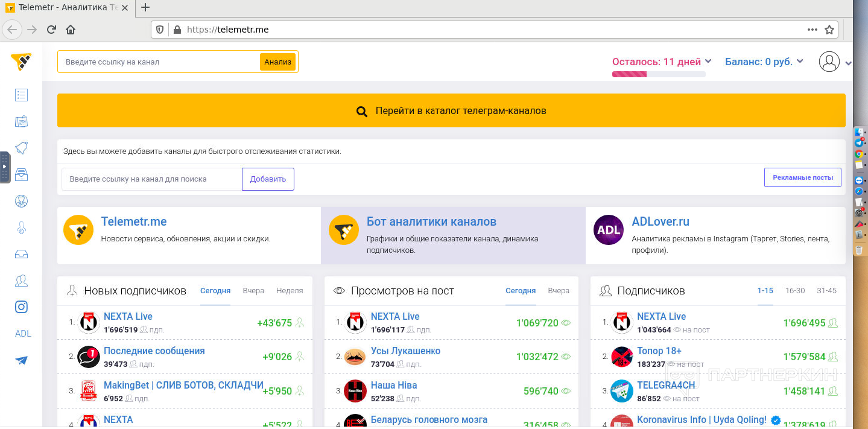Click the browser address bar URL
The image size is (868, 429).
pos(228,30)
